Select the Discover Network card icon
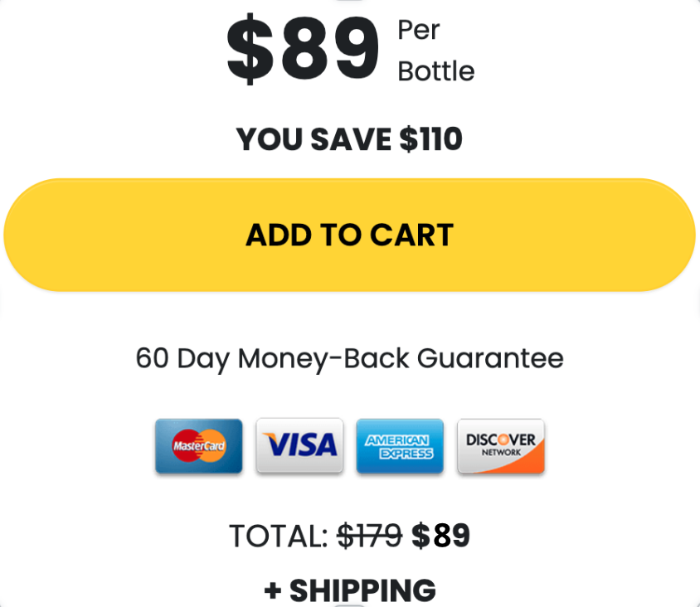Screen dimensions: 700x607 (501, 446)
